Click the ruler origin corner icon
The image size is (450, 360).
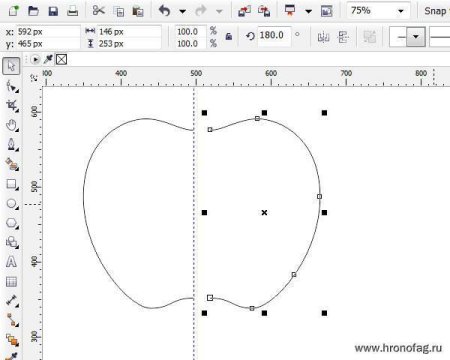(x=34, y=78)
